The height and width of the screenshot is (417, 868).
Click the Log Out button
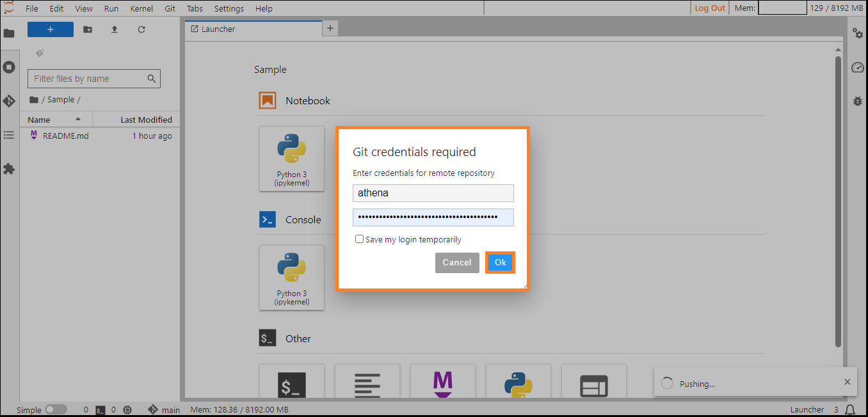click(710, 8)
